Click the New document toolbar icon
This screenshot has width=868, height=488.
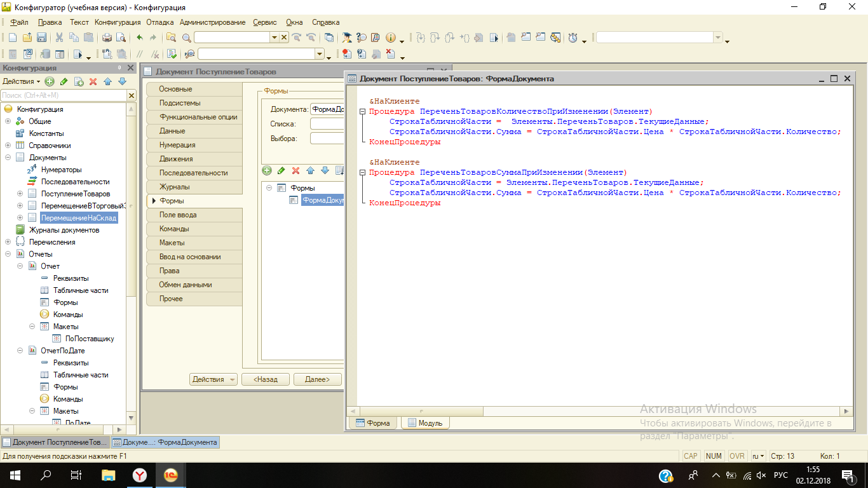click(x=12, y=37)
